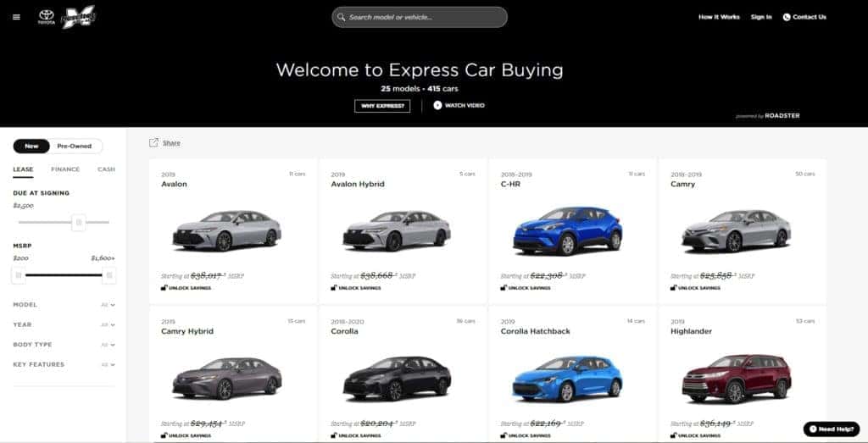The image size is (868, 443).
Task: Click the blue C-HR car image
Action: point(567,230)
